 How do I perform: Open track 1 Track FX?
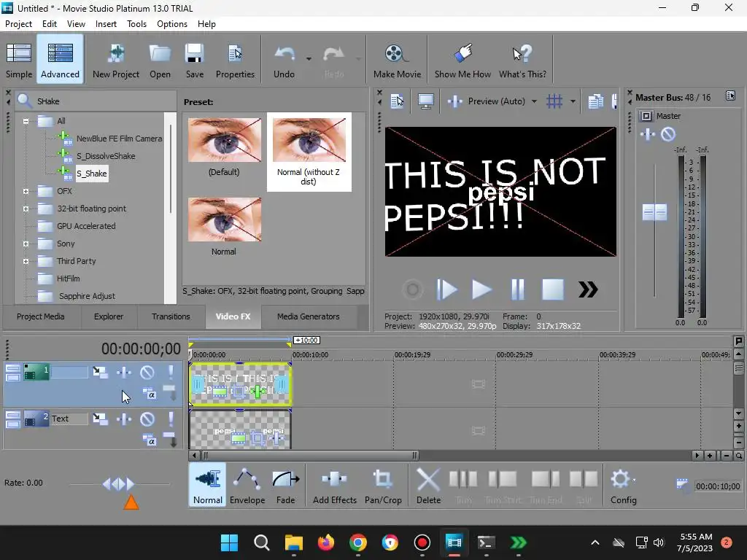pyautogui.click(x=124, y=372)
